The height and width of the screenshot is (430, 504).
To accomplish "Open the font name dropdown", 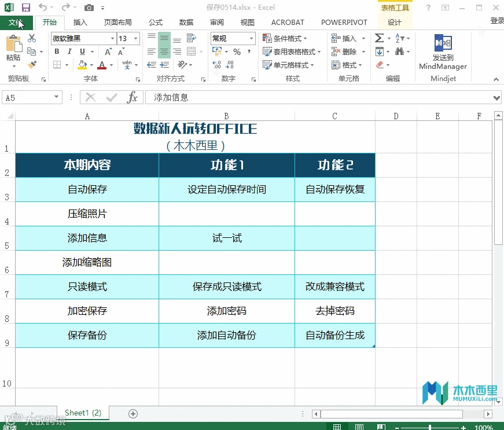I will click(x=112, y=39).
